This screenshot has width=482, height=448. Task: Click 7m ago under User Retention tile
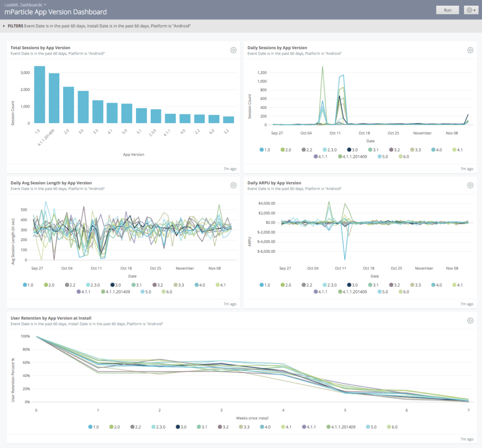pyautogui.click(x=466, y=439)
